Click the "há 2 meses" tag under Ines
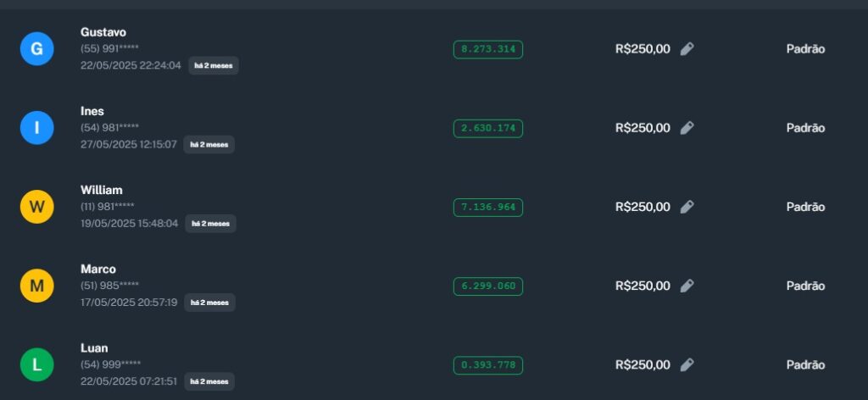The height and width of the screenshot is (400, 868). tap(209, 145)
